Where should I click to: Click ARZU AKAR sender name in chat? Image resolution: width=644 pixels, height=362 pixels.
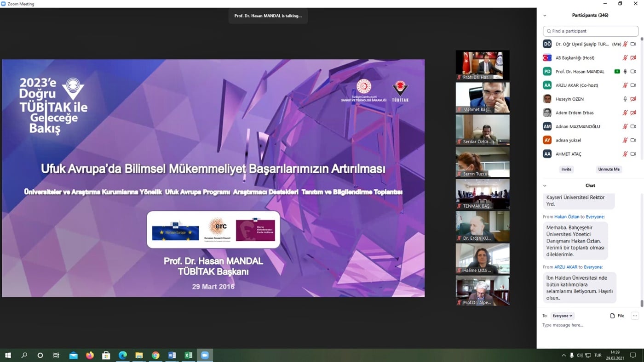tap(566, 267)
